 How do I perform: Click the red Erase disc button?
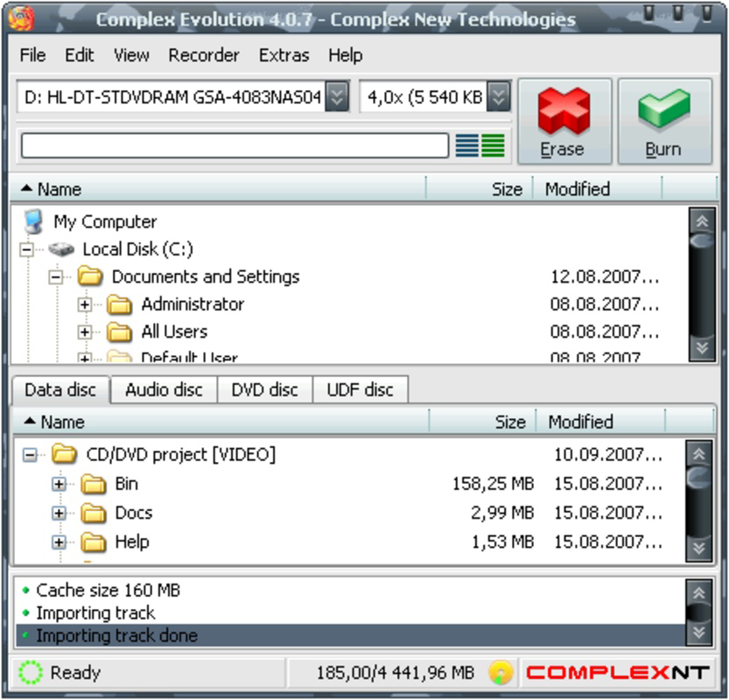point(564,122)
